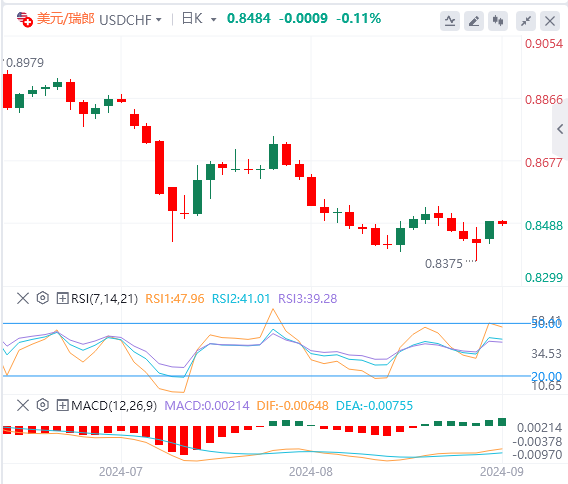Click the latest candlestick near 0.8488
Viewport: 568px width, 484px height.
pos(502,223)
